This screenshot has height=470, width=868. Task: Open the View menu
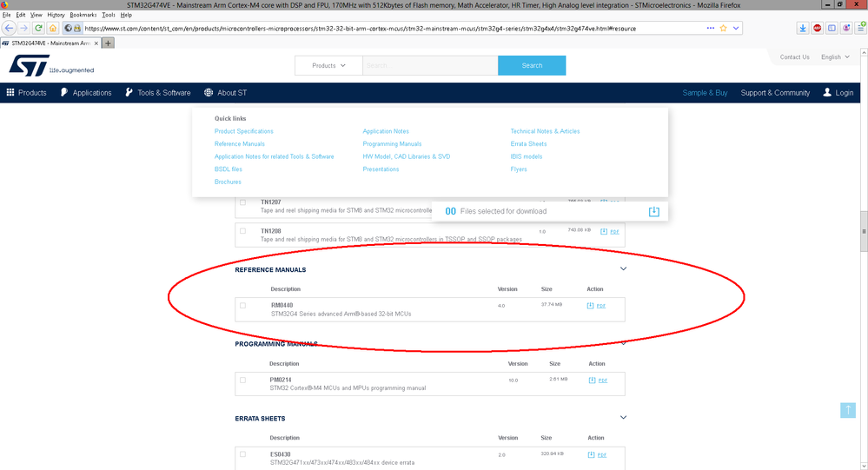click(36, 15)
